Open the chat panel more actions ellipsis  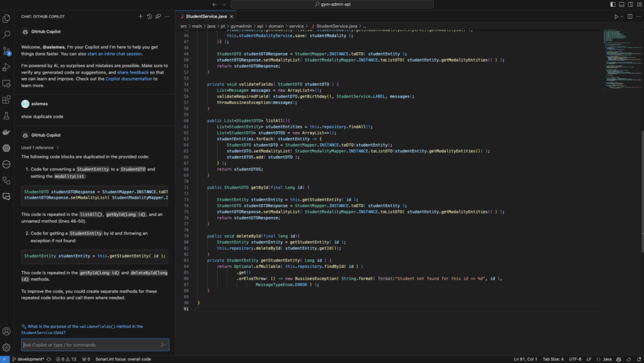(167, 16)
